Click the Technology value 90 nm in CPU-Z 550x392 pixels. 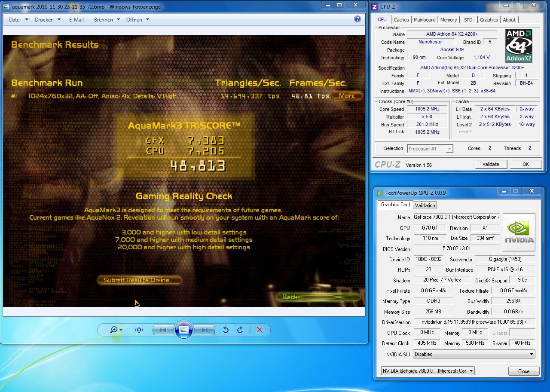(x=419, y=58)
